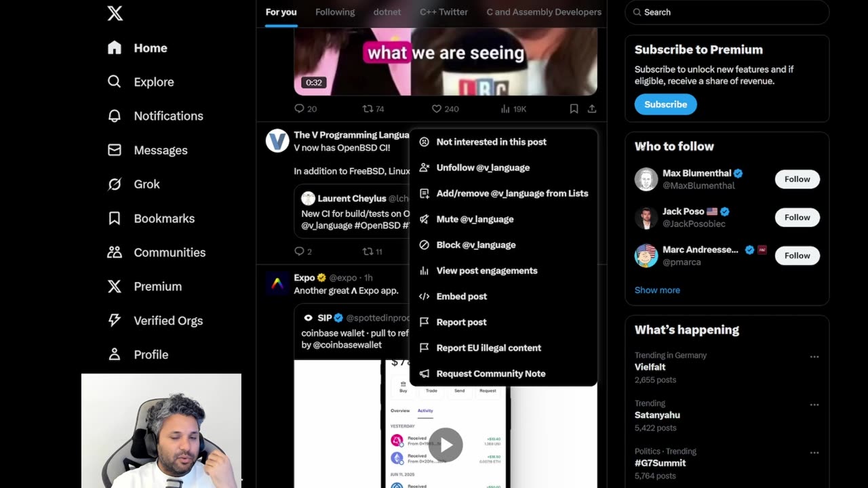This screenshot has width=868, height=488.
Task: Open more options for Vielfalt trend
Action: [x=814, y=357]
